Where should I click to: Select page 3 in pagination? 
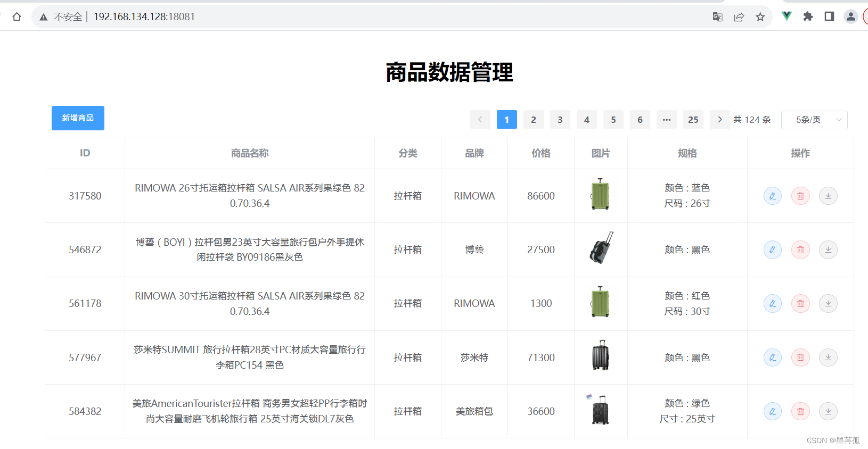coord(560,120)
